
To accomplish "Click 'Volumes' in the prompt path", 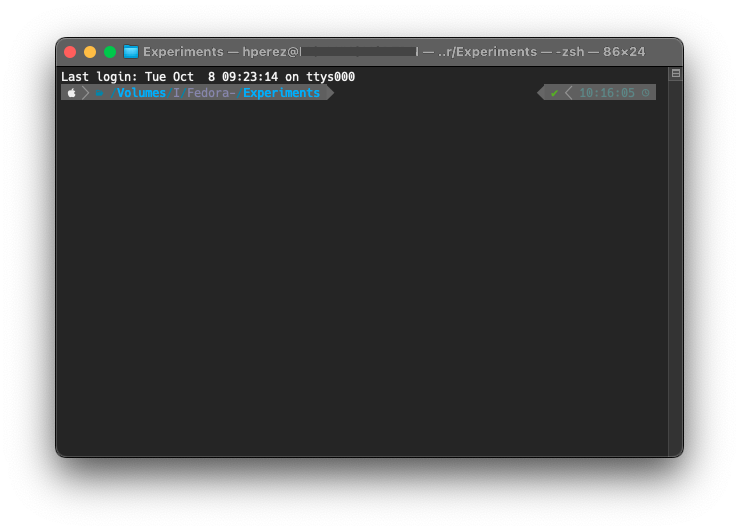I will pyautogui.click(x=141, y=93).
